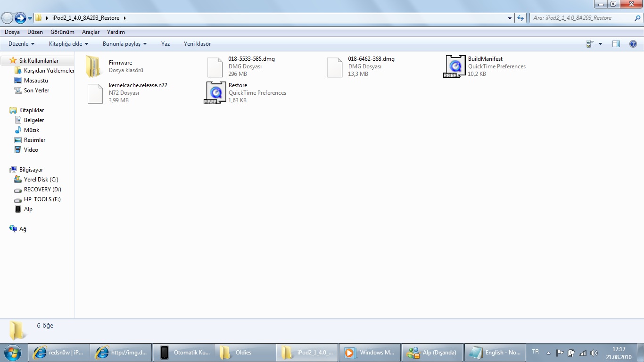Select the 018-6462-368.dmg file icon
This screenshot has width=644, height=362.
pos(335,67)
